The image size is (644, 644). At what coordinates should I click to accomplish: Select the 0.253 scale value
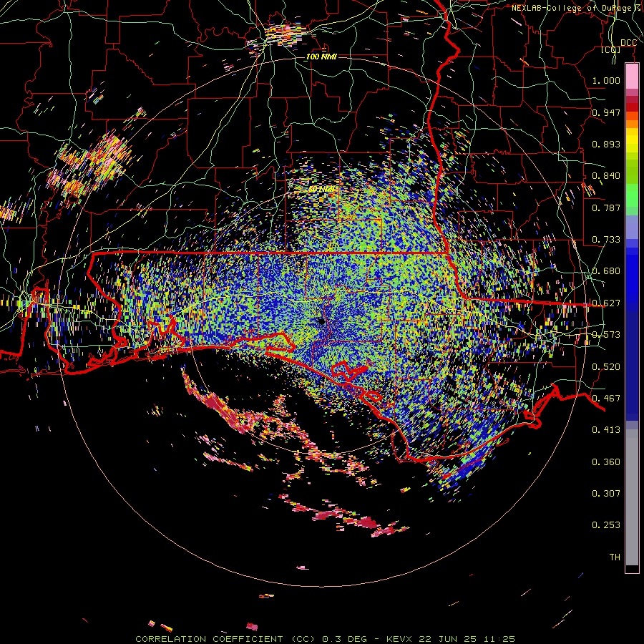(606, 525)
